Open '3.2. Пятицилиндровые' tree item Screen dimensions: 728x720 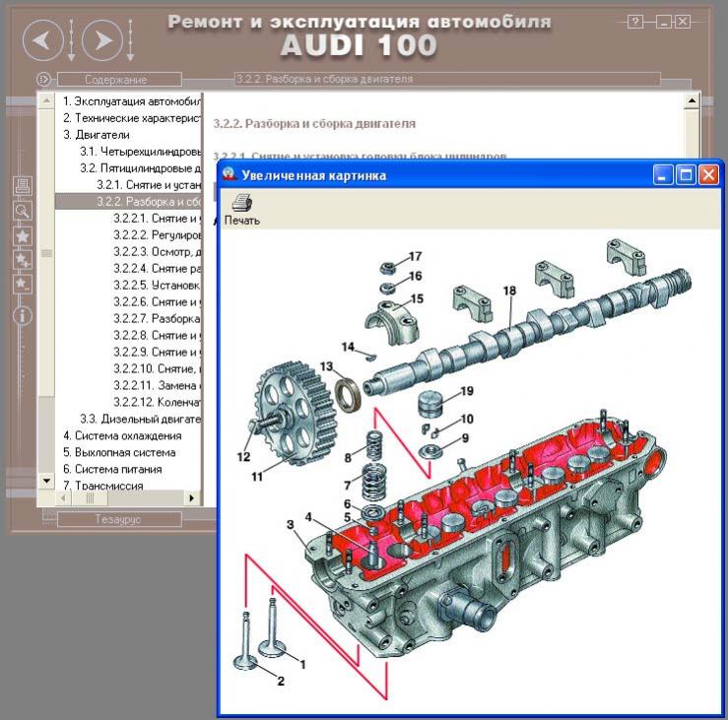click(x=140, y=168)
